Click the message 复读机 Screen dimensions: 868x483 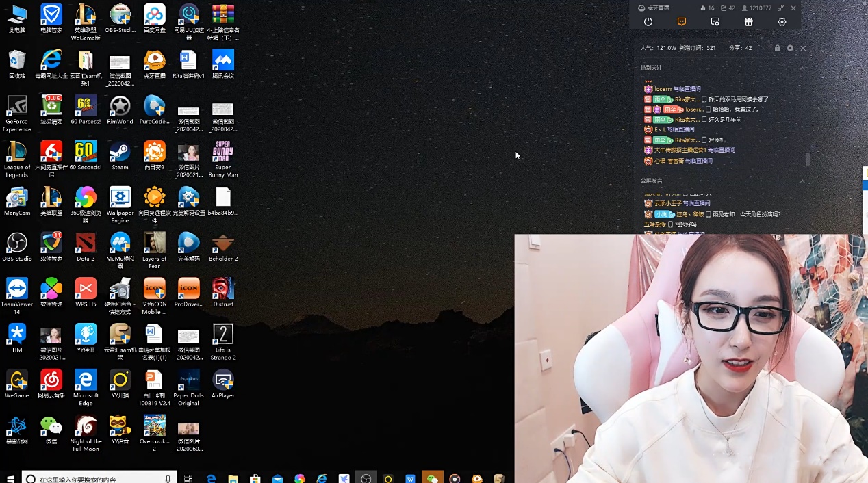pyautogui.click(x=717, y=140)
